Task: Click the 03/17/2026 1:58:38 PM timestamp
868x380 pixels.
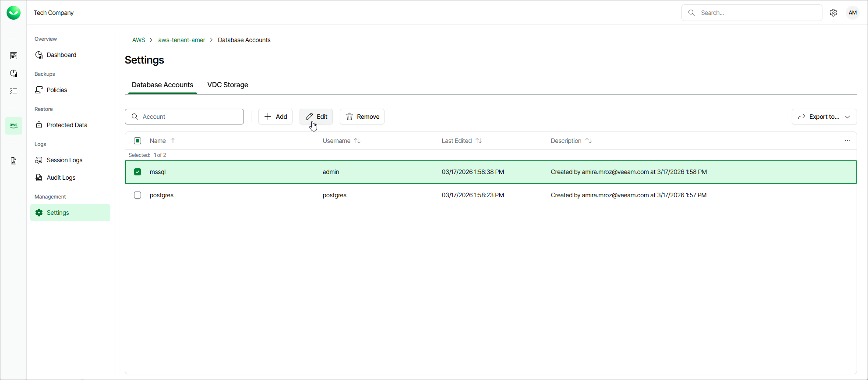Action: click(x=473, y=172)
